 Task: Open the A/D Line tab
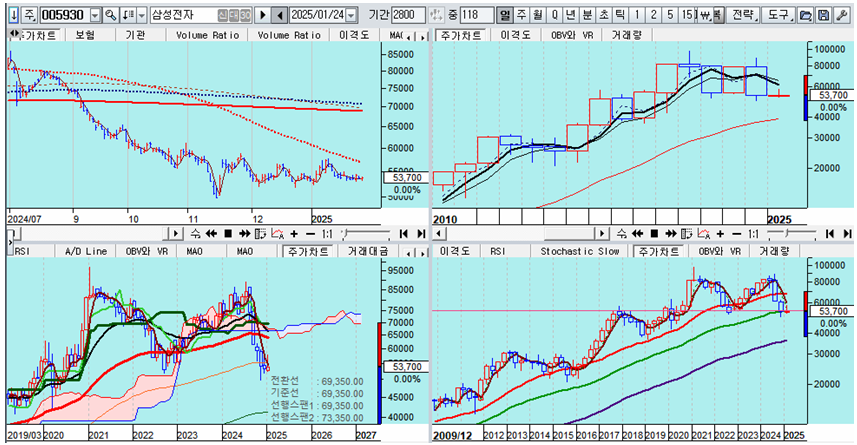pos(86,251)
